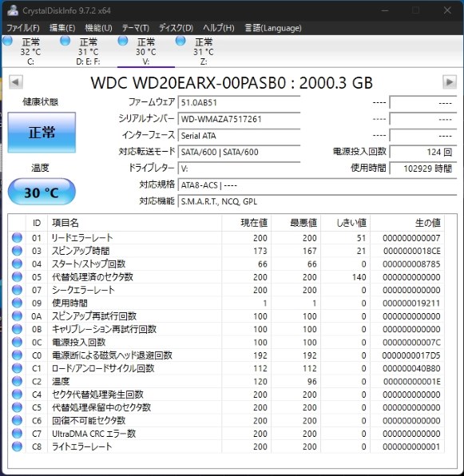The width and height of the screenshot is (464, 476).
Task: Open the ヘルプ(H) menu
Action: (x=219, y=28)
